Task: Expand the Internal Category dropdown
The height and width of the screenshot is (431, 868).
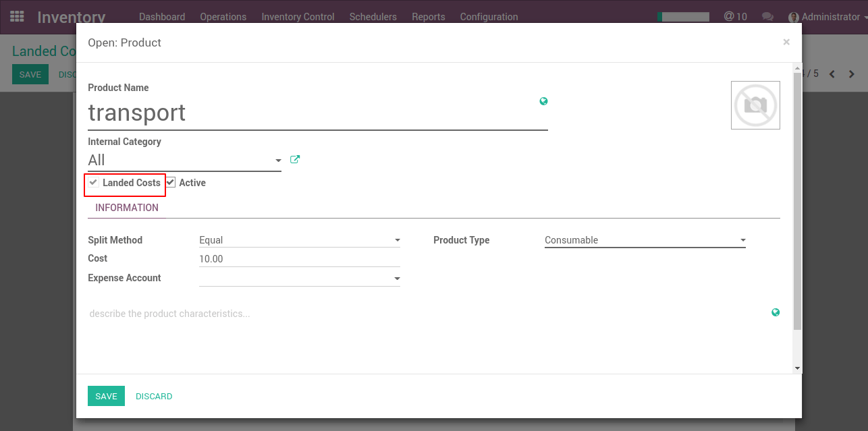Action: coord(277,161)
